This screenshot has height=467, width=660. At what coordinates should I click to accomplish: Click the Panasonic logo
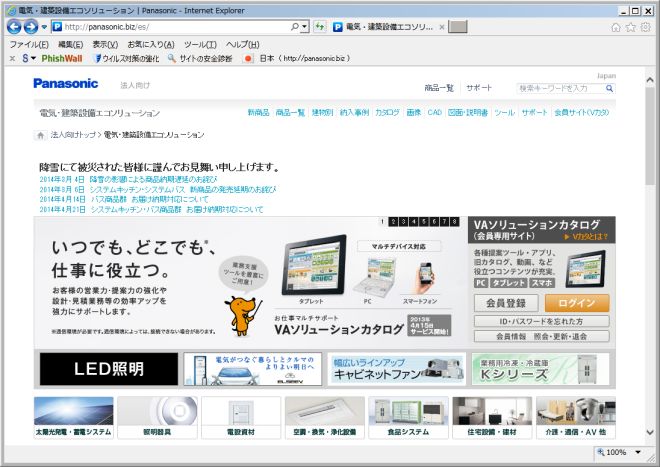pyautogui.click(x=66, y=83)
